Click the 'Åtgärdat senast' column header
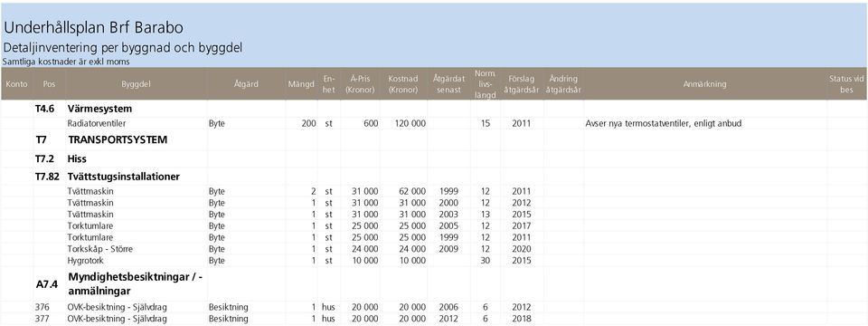The height and width of the screenshot is (326, 868). 448,83
